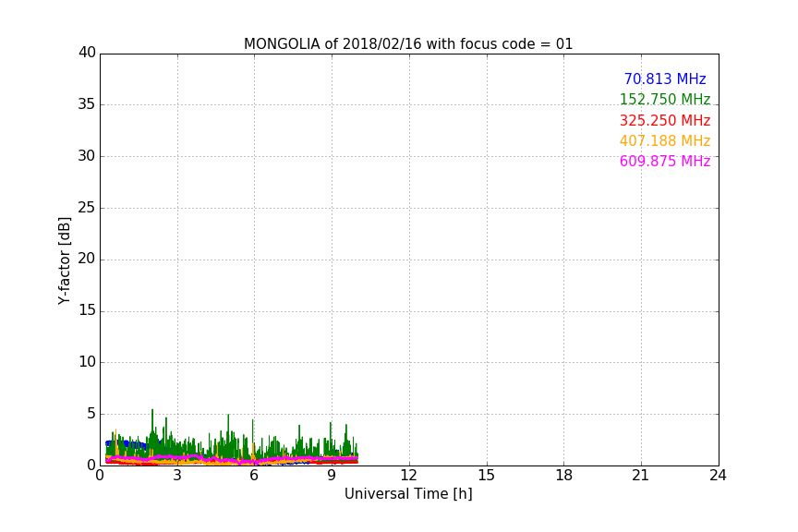Click the "Y-factor [dB]" axis label
The image size is (798, 532).
point(64,260)
